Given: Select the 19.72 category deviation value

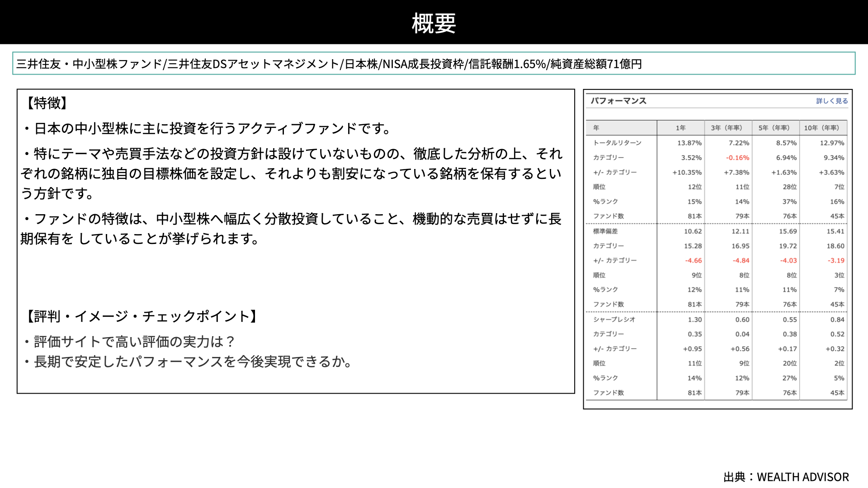Looking at the screenshot, I should 788,246.
